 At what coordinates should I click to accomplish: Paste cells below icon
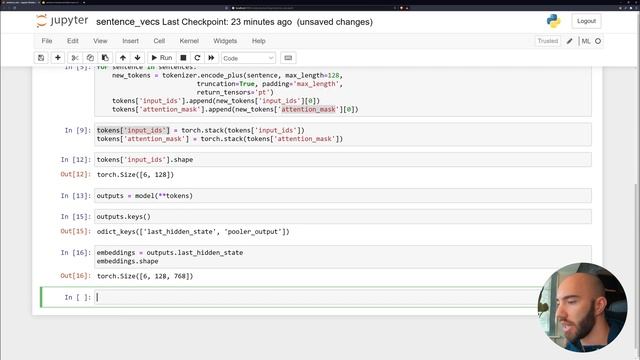pyautogui.click(x=105, y=58)
